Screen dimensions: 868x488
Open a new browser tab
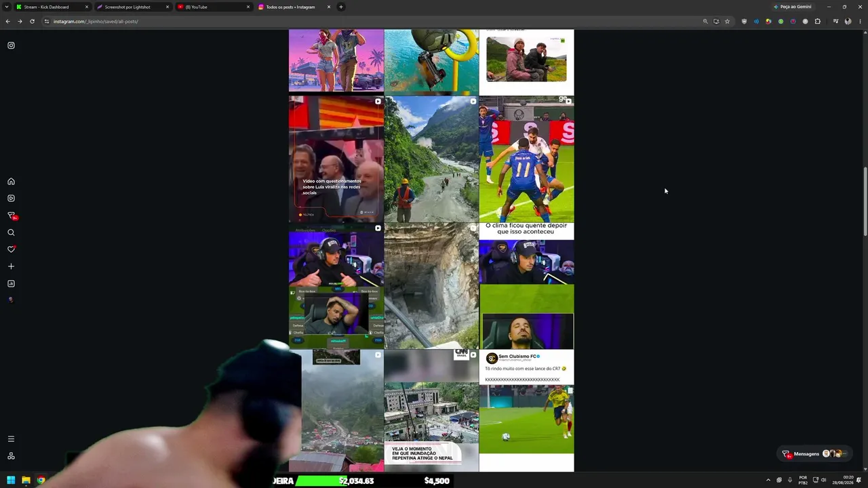341,7
